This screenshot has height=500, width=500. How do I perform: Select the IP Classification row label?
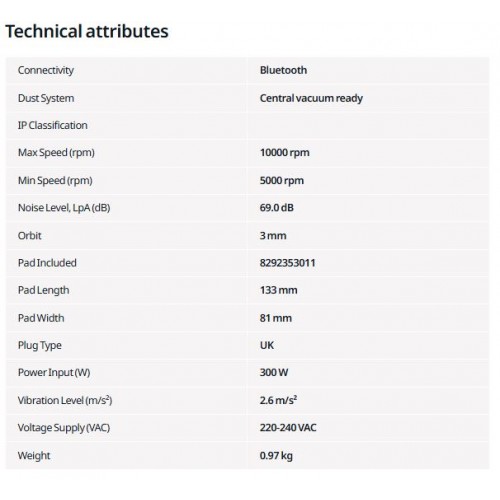tap(53, 125)
